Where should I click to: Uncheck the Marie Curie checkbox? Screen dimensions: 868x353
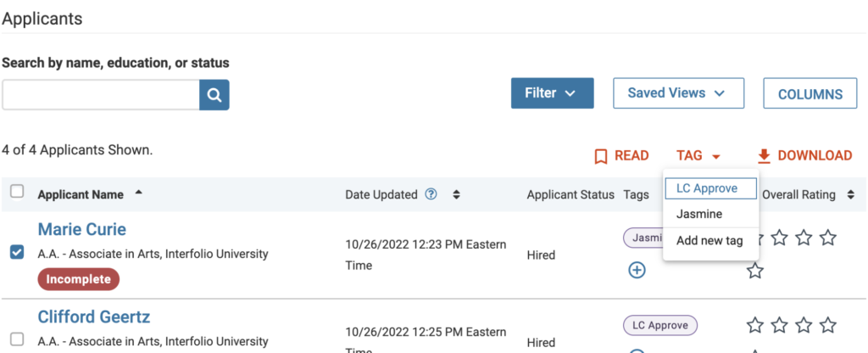point(17,252)
